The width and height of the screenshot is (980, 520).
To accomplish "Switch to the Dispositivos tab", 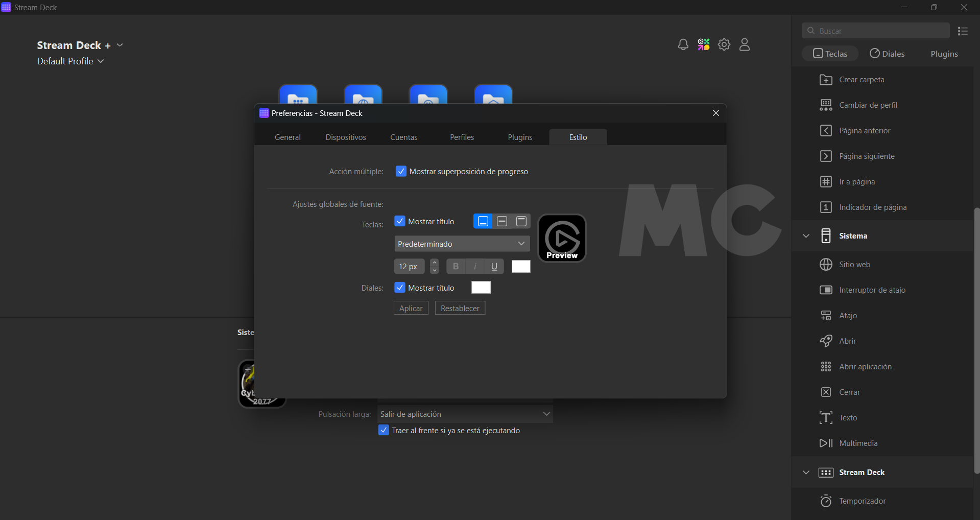I will [x=346, y=137].
